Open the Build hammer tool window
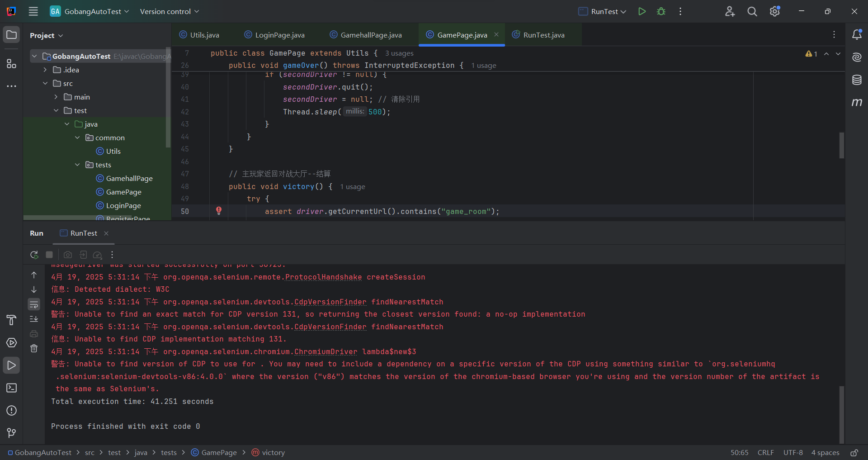The width and height of the screenshot is (868, 460). [x=12, y=320]
